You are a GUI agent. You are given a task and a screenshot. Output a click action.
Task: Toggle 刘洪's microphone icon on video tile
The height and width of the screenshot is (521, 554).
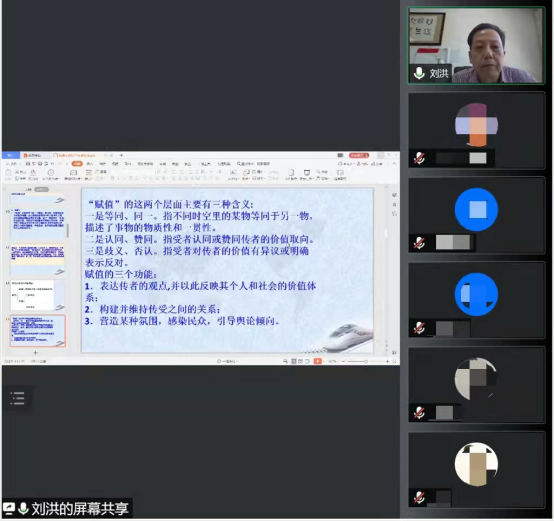(419, 73)
